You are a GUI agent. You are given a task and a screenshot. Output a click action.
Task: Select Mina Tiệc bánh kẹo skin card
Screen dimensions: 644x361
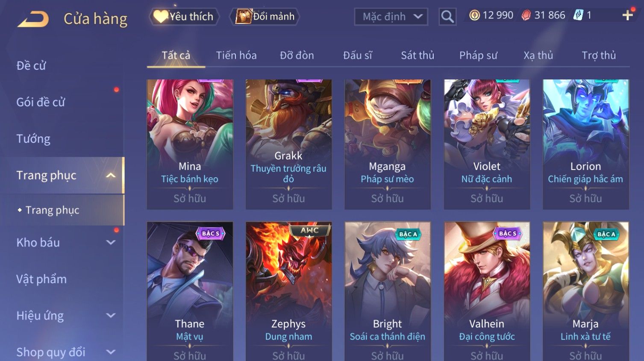[x=190, y=144]
